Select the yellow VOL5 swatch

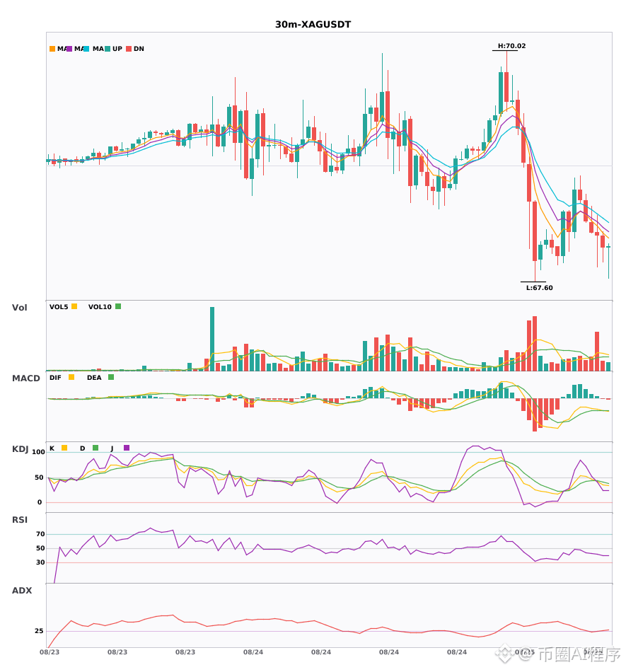click(x=74, y=306)
